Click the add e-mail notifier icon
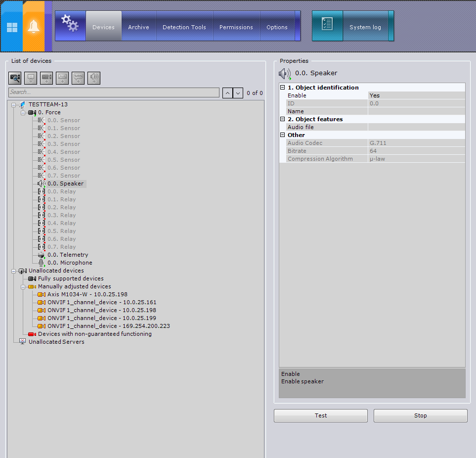 (62, 78)
